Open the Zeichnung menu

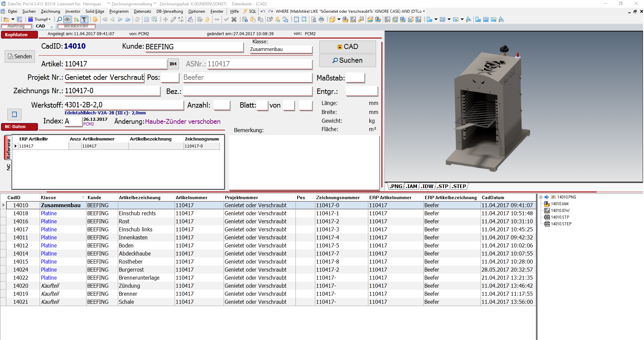[x=50, y=11]
